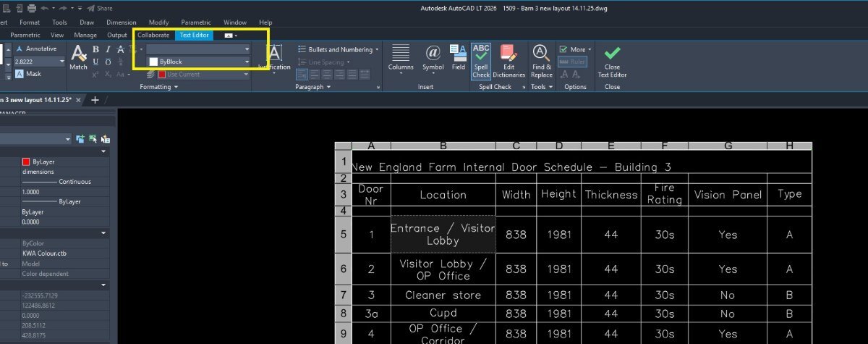Open the Dimension menu
868x344 pixels.
[x=121, y=22]
